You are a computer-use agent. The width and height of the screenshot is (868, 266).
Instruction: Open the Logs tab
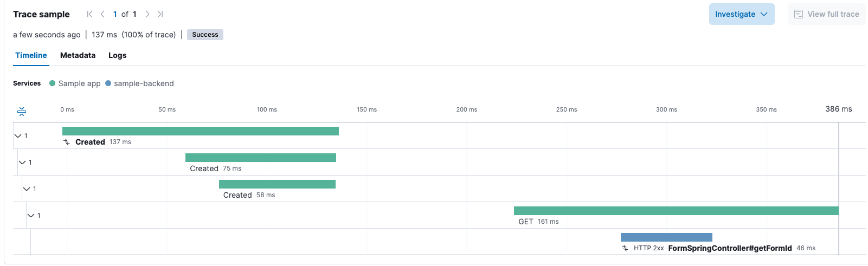pyautogui.click(x=117, y=55)
